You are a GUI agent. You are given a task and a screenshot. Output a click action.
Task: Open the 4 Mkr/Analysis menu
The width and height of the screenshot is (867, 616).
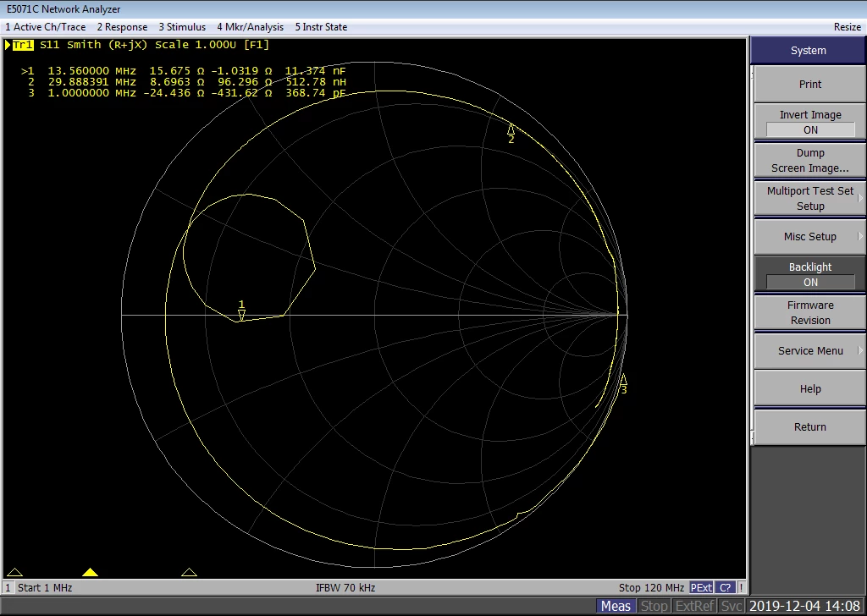[x=250, y=26]
